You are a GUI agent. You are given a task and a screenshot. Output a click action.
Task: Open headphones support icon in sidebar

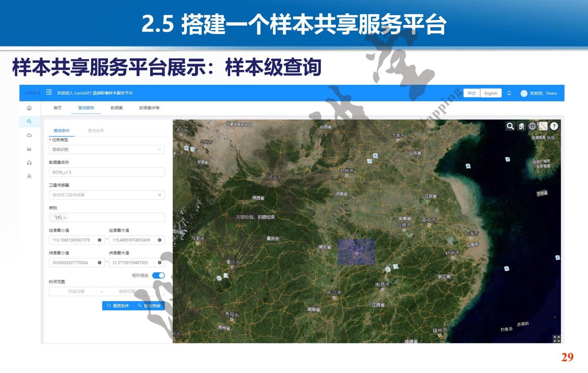point(29,163)
